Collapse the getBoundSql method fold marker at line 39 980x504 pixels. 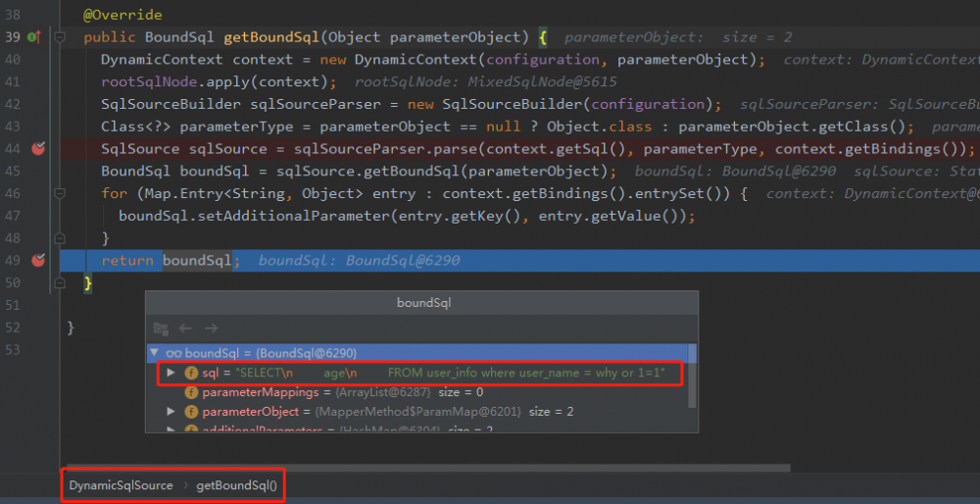pos(60,37)
